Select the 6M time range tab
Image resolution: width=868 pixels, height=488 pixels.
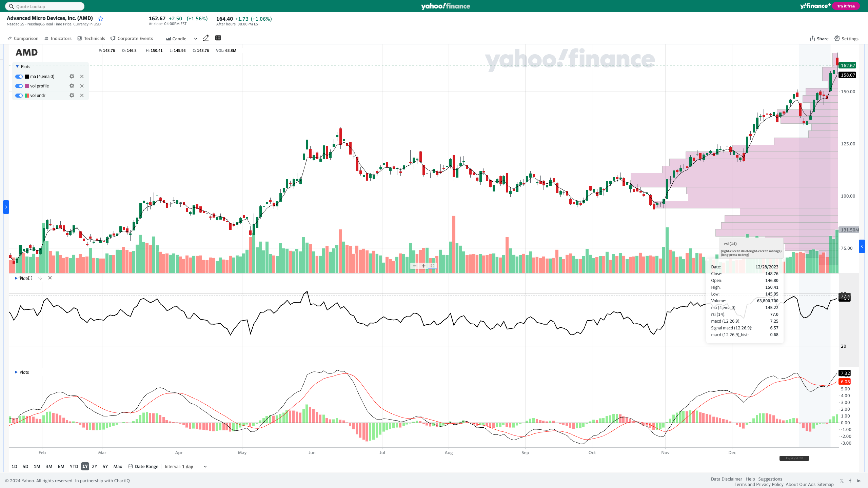point(61,466)
